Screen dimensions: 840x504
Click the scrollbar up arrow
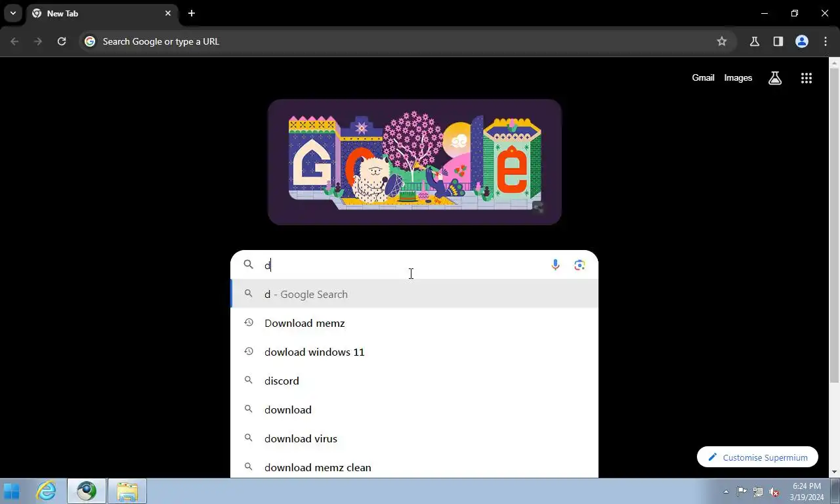(834, 63)
